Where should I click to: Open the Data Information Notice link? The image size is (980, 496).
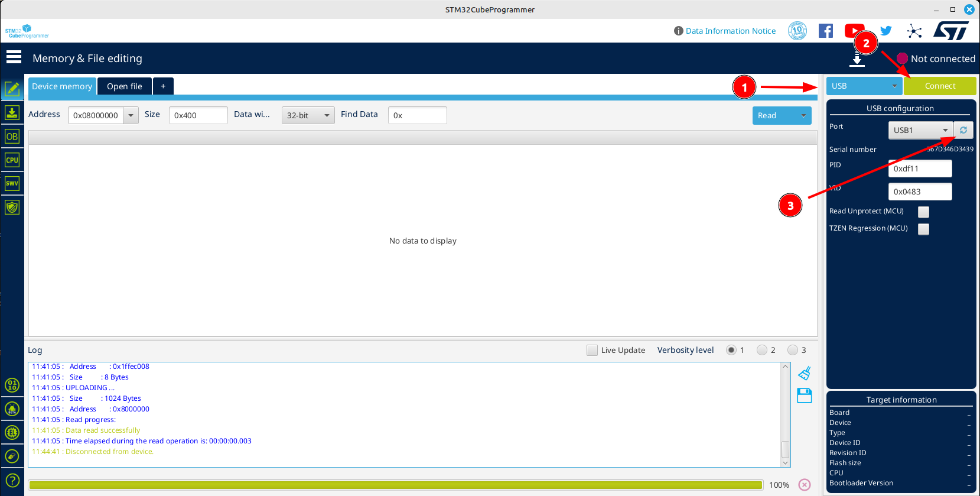pos(730,31)
